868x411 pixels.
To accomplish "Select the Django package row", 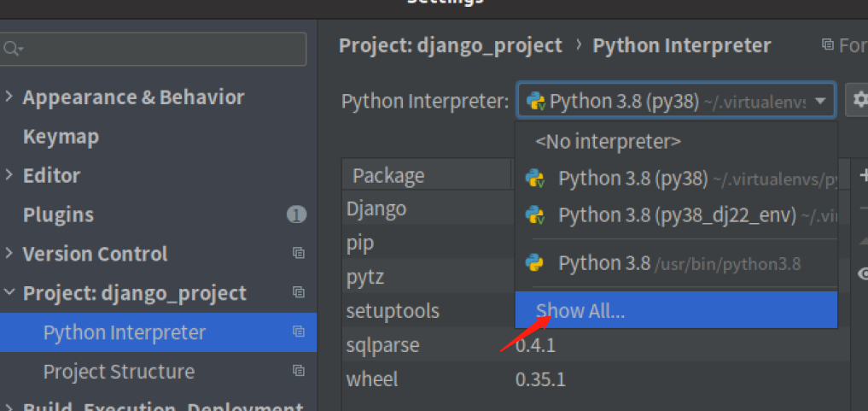I will [428, 208].
